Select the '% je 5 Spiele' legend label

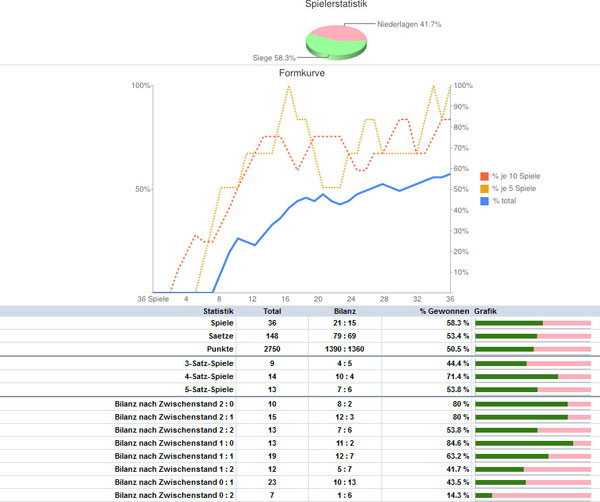click(x=514, y=189)
